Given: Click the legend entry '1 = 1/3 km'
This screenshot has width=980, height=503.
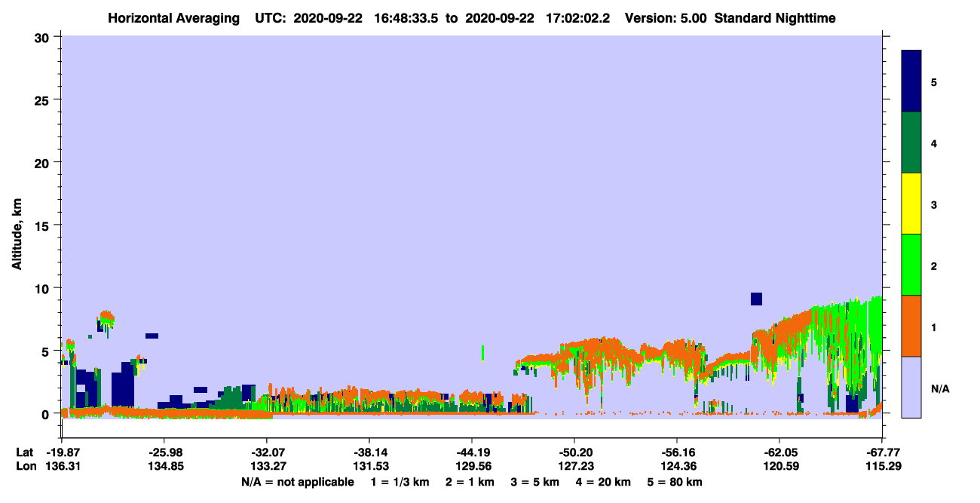Looking at the screenshot, I should (x=400, y=482).
